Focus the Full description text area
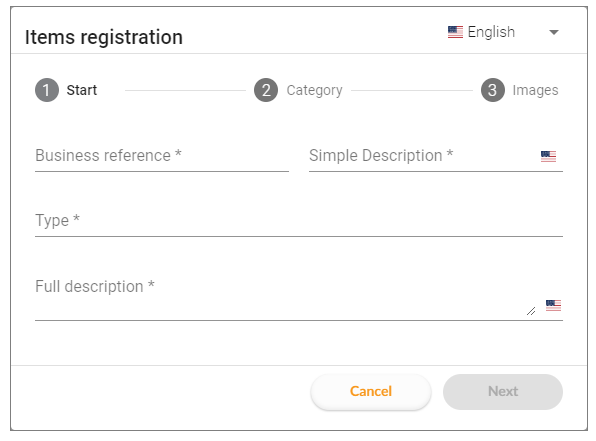The image size is (596, 441). click(x=299, y=298)
